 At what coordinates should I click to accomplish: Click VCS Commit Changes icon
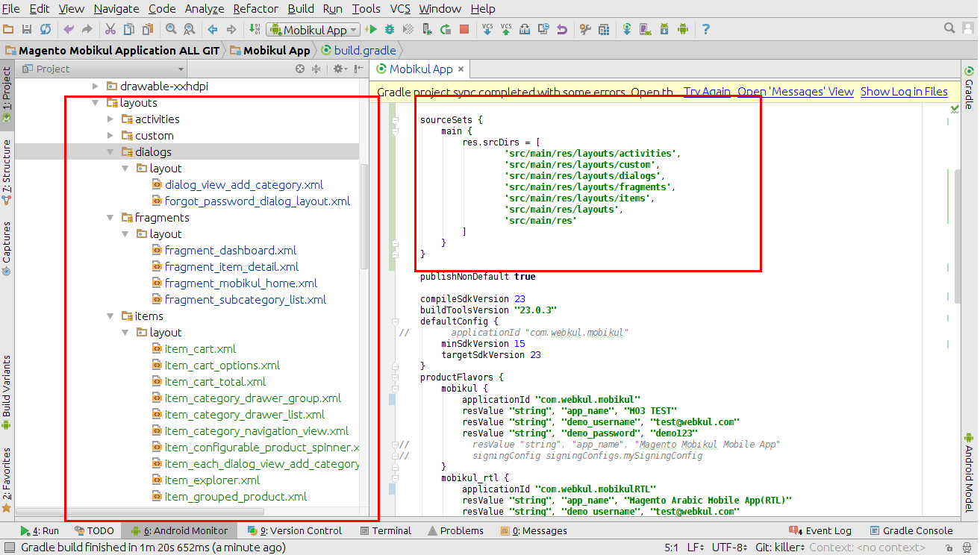(506, 29)
